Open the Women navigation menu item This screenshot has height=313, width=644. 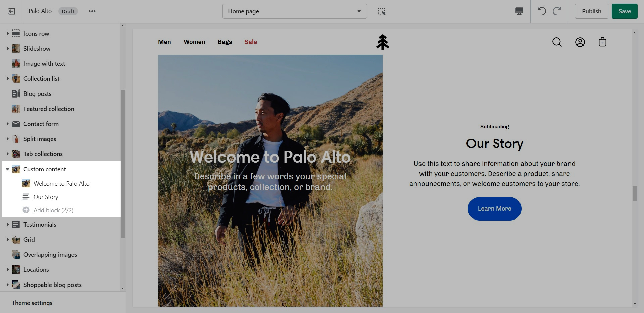194,42
